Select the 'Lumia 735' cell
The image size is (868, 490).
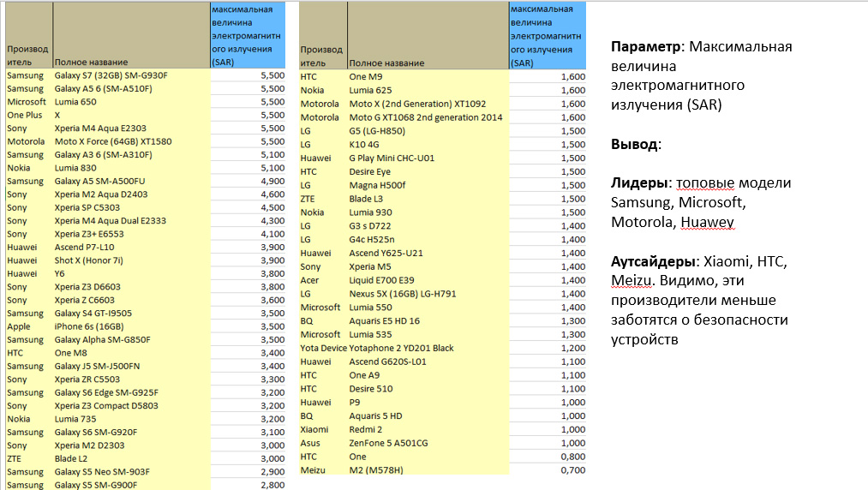(x=132, y=419)
